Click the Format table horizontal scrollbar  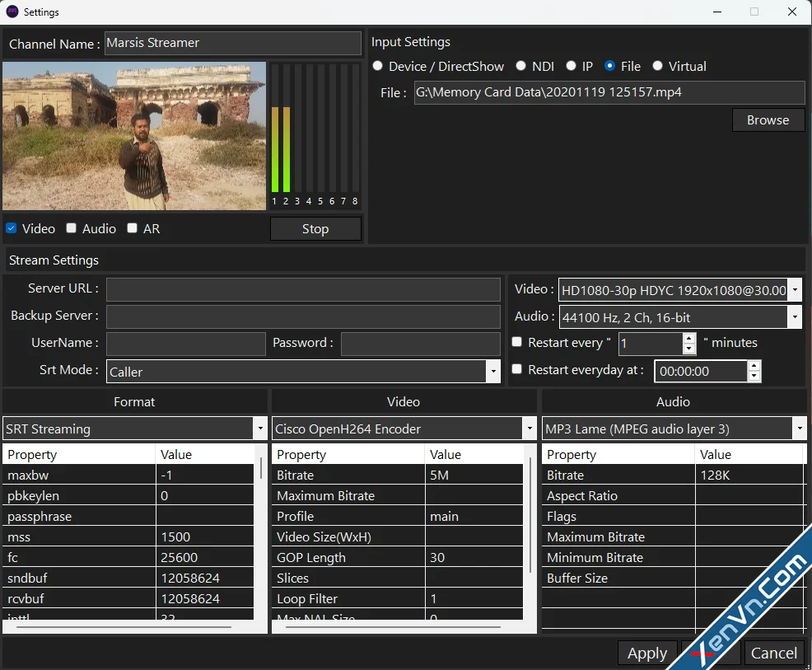[x=124, y=627]
